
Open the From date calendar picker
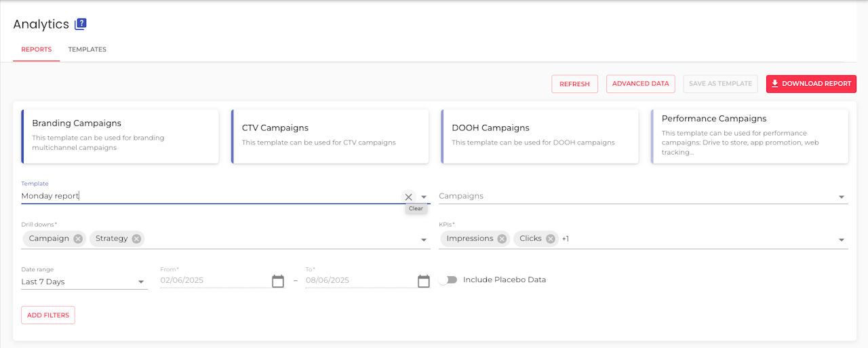pos(278,281)
